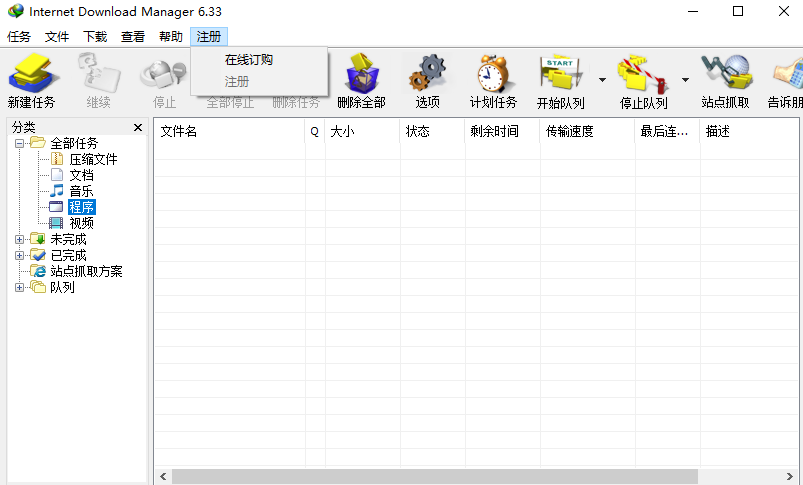Sort by the 最后连... column header
The height and width of the screenshot is (485, 803).
[667, 132]
